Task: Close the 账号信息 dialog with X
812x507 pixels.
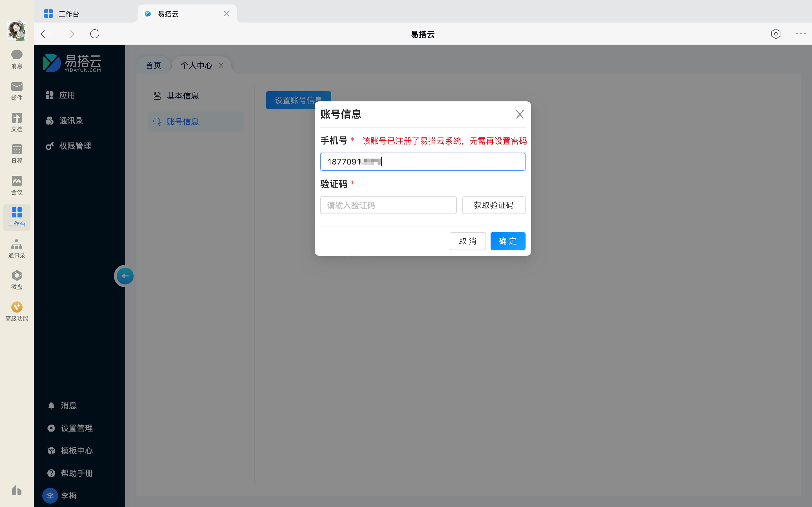Action: 519,114
